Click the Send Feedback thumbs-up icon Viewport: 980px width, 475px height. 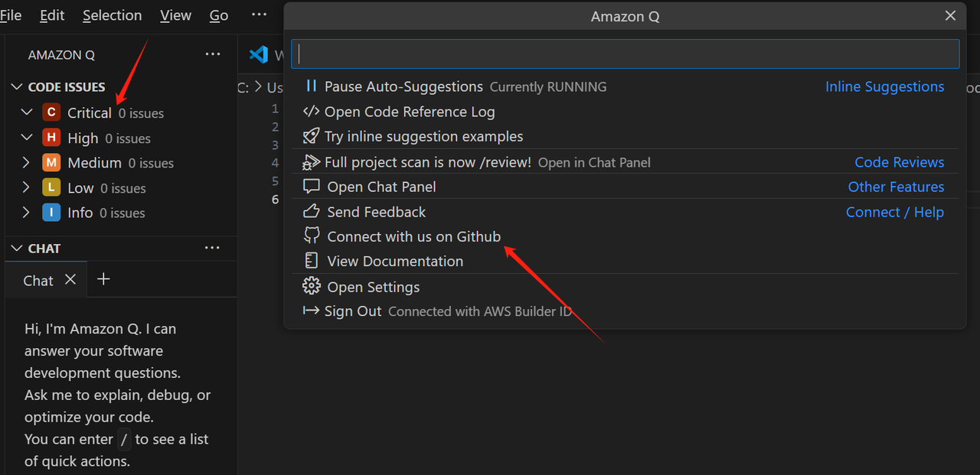coord(311,211)
